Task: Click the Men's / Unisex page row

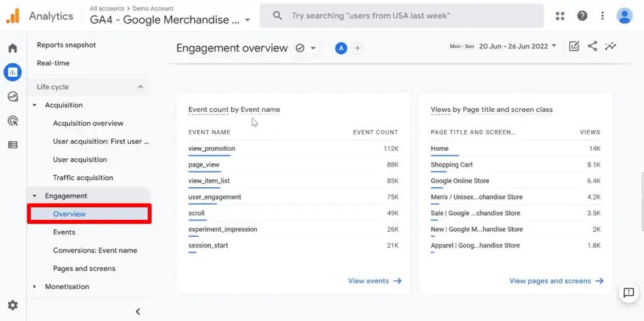Action: 516,197
